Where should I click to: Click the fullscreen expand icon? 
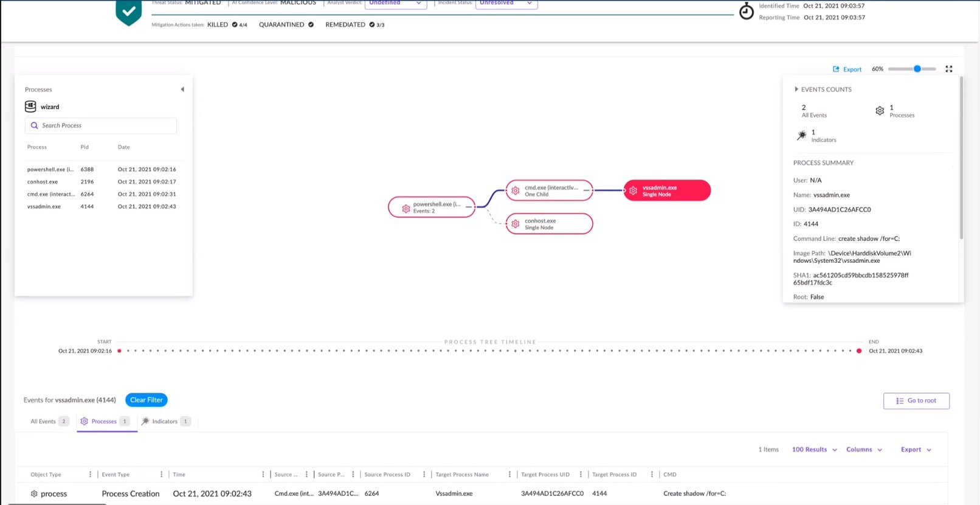948,69
